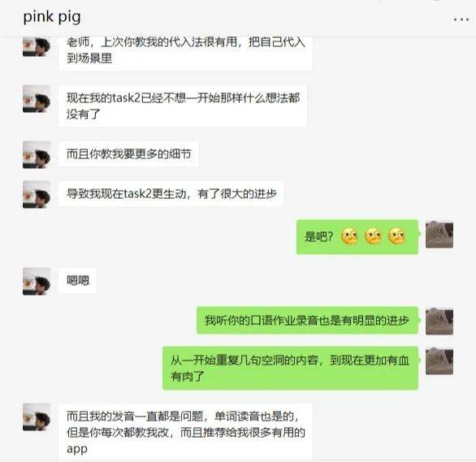Open avatar beside 从一开始重复几句 message
The image size is (476, 462).
439,361
